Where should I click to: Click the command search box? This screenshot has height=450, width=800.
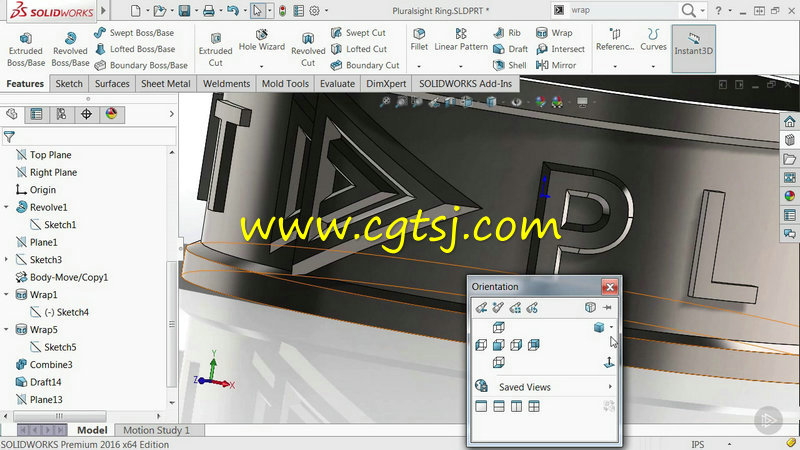pos(622,10)
